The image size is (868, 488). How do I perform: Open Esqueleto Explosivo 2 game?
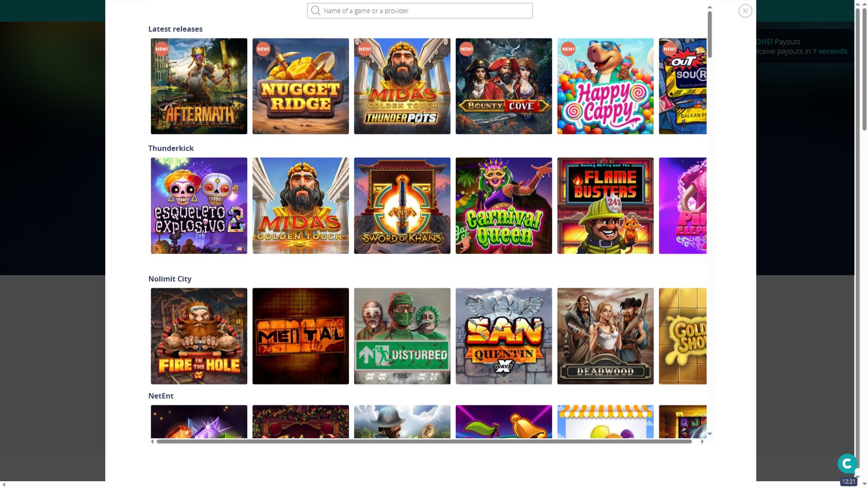(x=199, y=206)
